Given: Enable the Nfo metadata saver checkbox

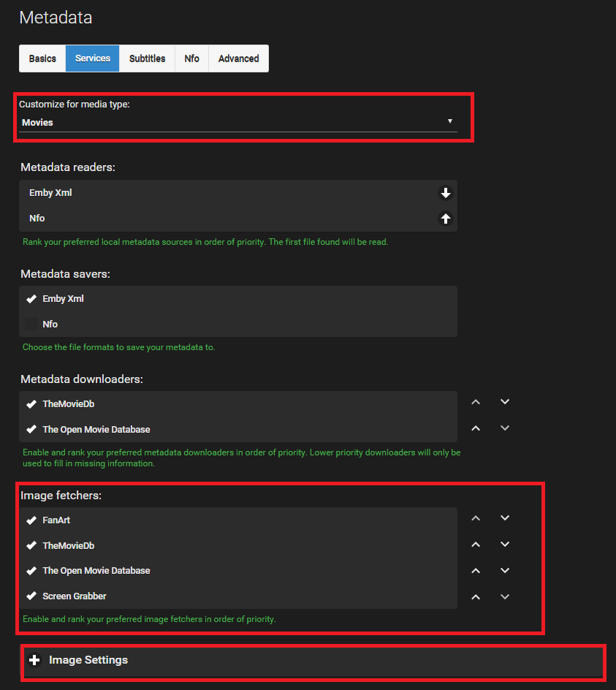Looking at the screenshot, I should click(31, 324).
